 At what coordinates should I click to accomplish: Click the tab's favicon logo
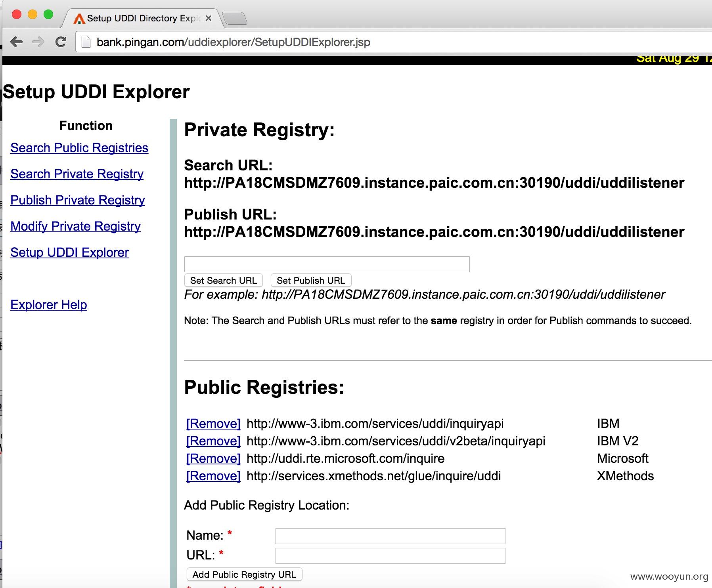[79, 19]
